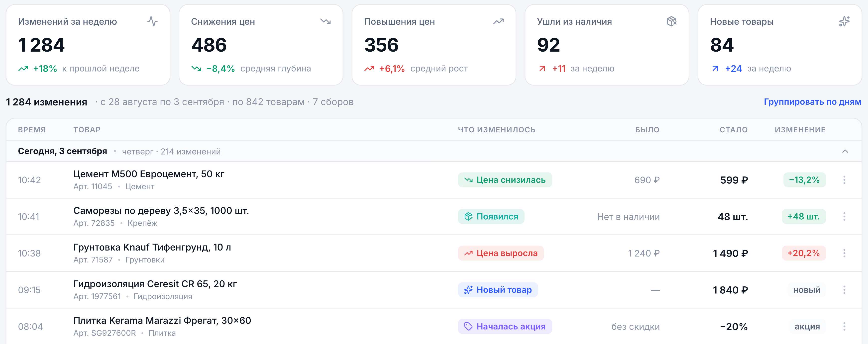
Task: Select product Саморезы по дереву 3,5×35
Action: click(161, 211)
